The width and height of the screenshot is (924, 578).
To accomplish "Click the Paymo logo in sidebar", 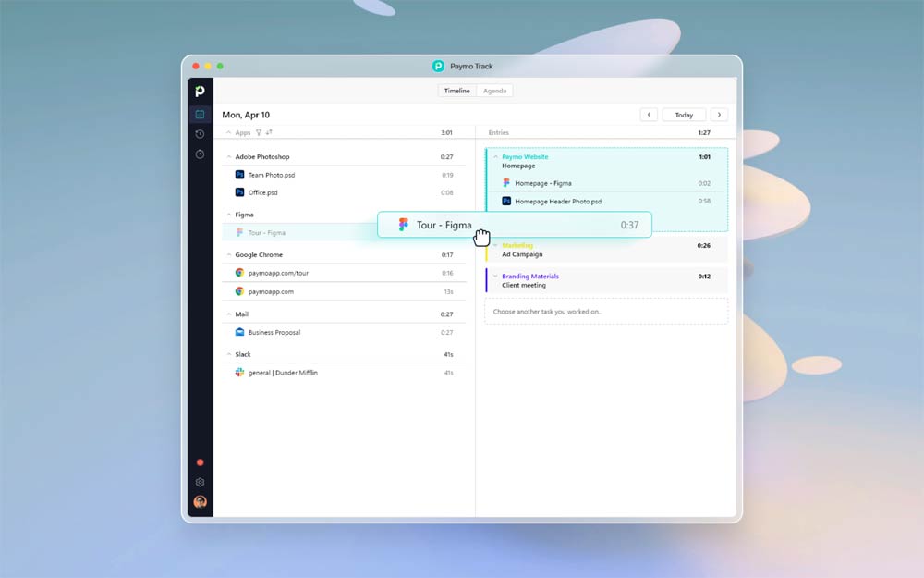I will 200,91.
